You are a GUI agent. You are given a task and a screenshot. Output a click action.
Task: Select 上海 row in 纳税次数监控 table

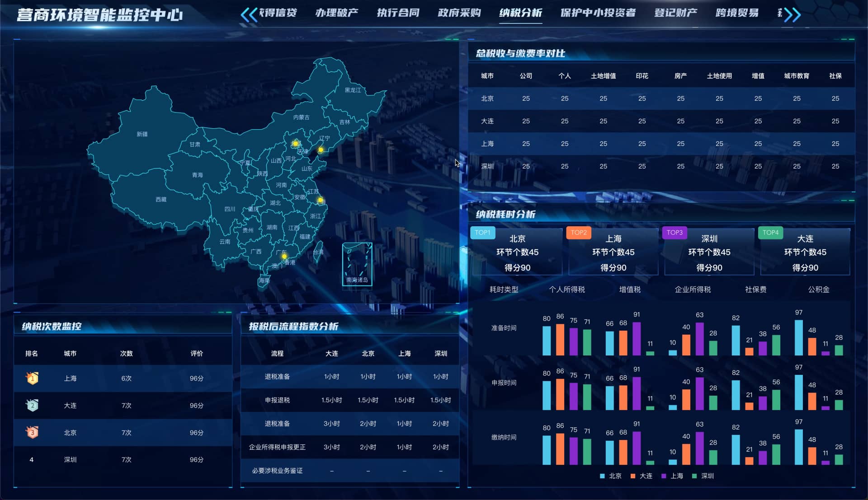click(123, 379)
